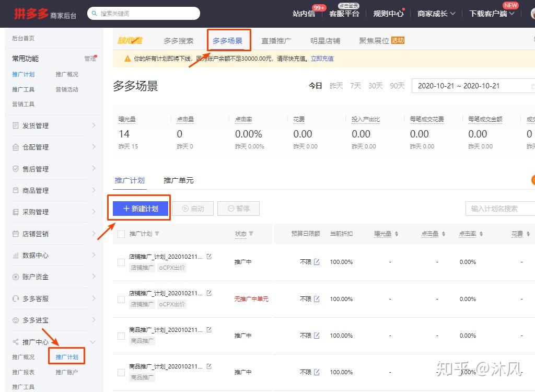535x392 pixels.
Task: Check the first 店铺推广 plan checkbox
Action: [121, 262]
